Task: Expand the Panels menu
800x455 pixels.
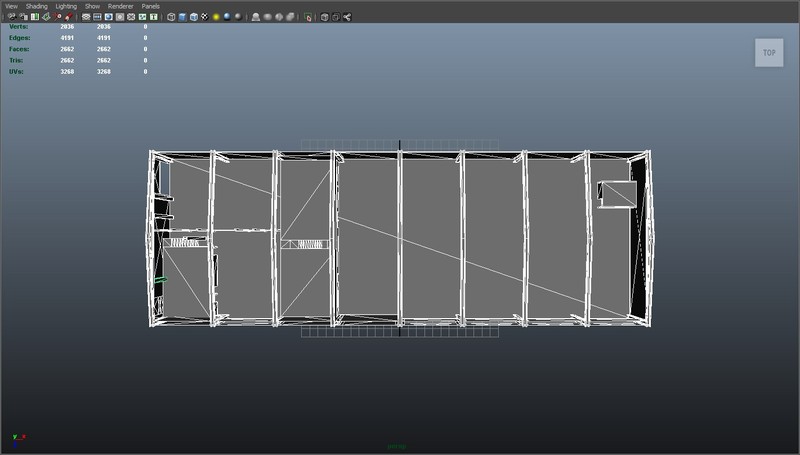Action: click(150, 6)
